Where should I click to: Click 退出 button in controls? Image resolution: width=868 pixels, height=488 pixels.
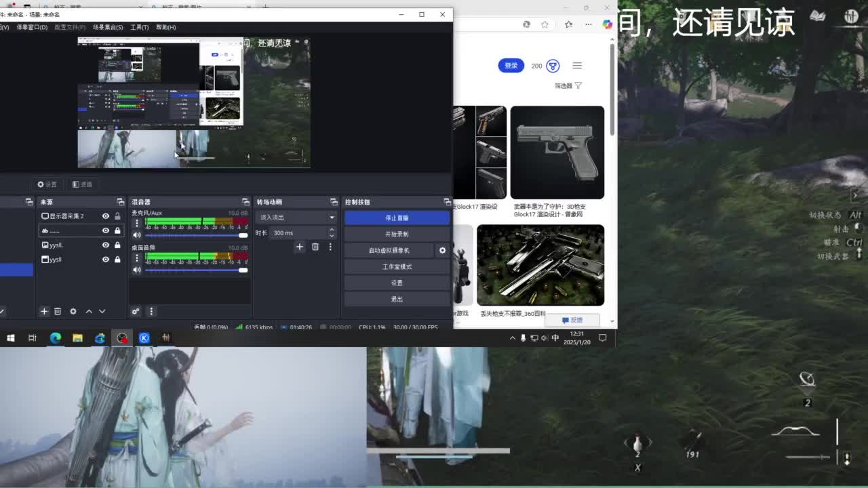397,299
